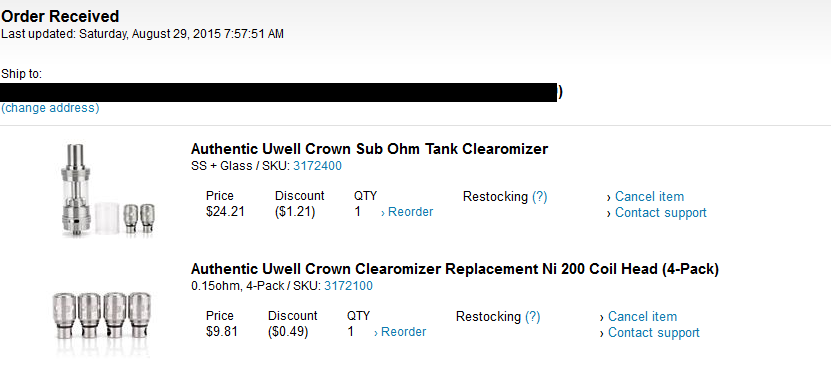The height and width of the screenshot is (392, 831).
Task: Contact support about the Coil Head 4-Pack
Action: tap(650, 333)
